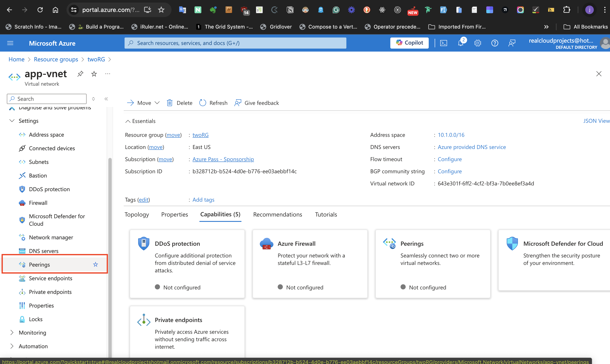Pin app-vnet to the dashboard
The height and width of the screenshot is (364, 610).
(80, 74)
